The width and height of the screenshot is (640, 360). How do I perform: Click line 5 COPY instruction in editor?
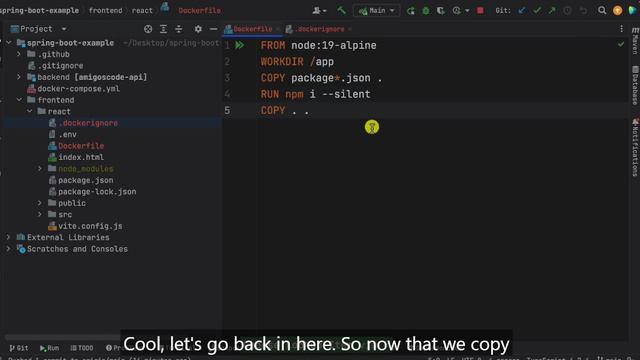[285, 111]
